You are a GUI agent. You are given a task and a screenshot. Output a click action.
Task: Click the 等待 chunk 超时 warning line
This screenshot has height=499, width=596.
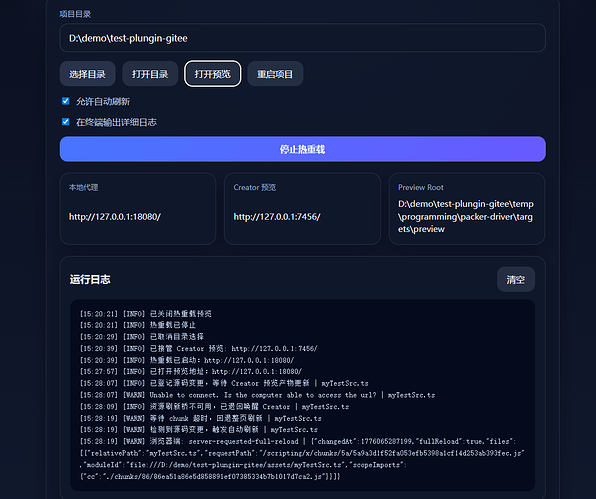click(x=201, y=418)
